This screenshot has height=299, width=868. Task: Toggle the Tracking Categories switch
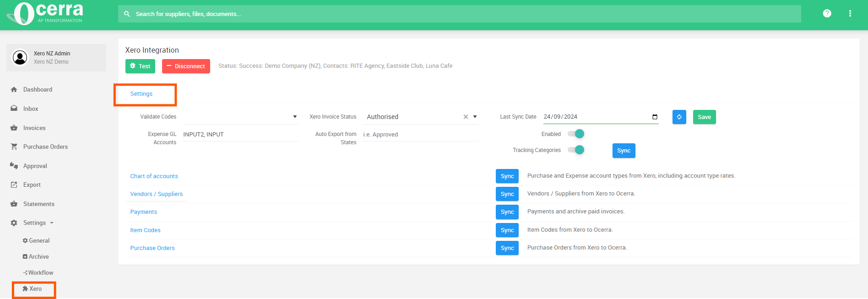pos(576,150)
